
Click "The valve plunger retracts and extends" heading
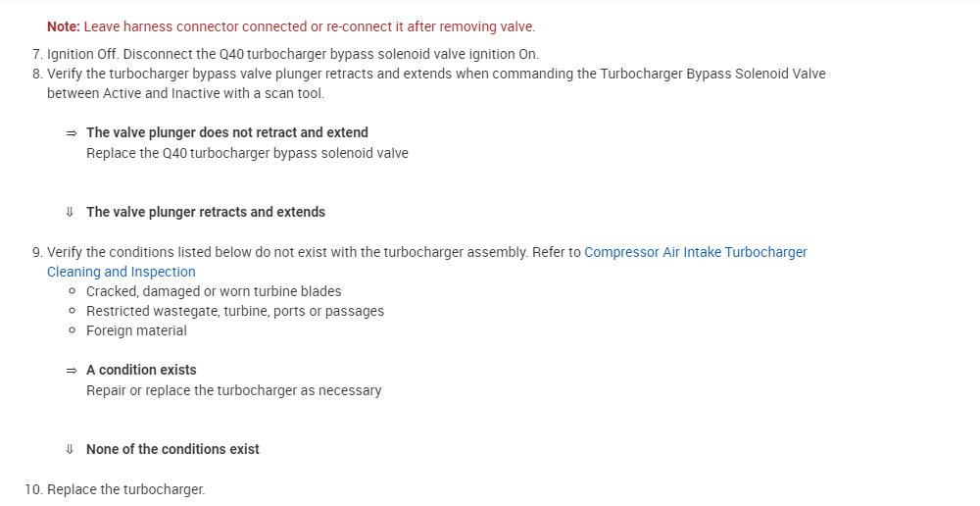(206, 212)
